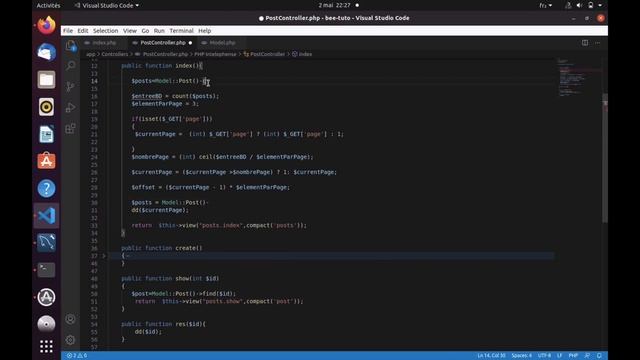
Task: Show errors and warnings in status bar
Action: (77, 356)
